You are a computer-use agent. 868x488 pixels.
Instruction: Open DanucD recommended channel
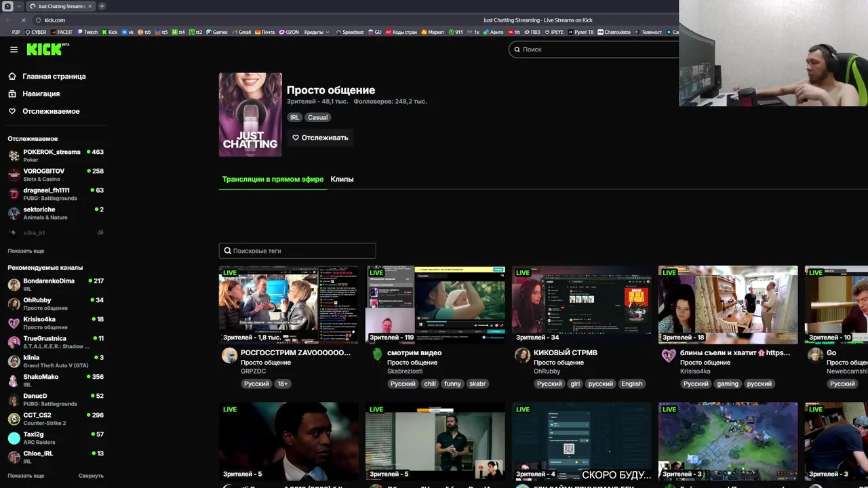[x=56, y=399]
